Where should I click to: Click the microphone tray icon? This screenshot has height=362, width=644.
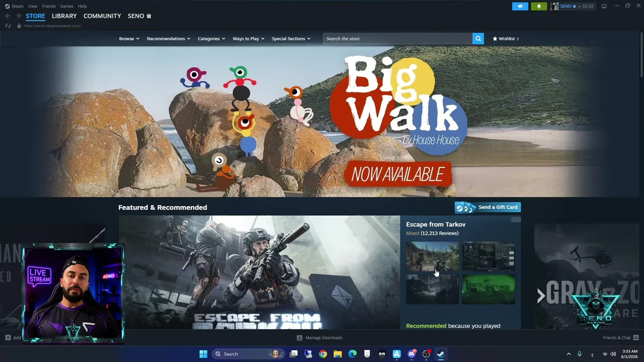point(580,354)
